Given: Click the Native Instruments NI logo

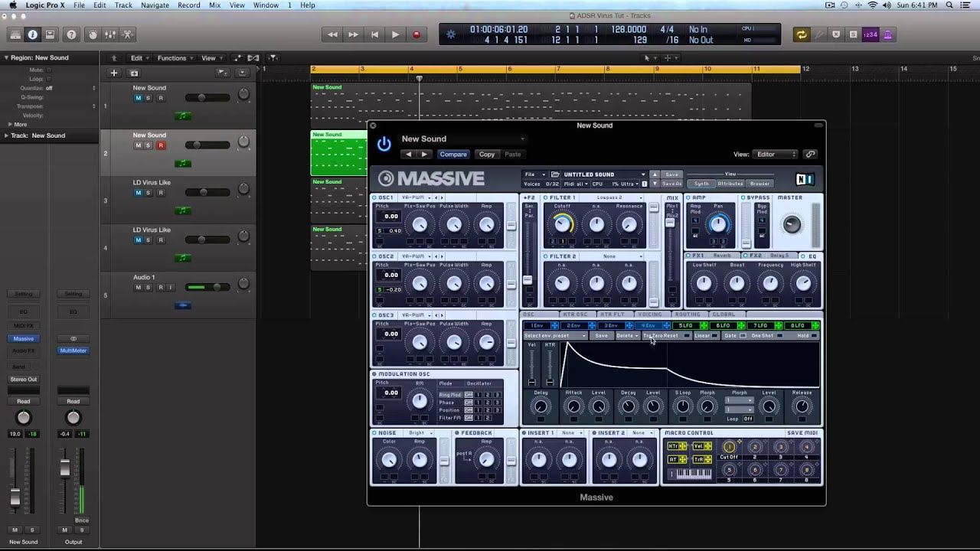Looking at the screenshot, I should 805,179.
